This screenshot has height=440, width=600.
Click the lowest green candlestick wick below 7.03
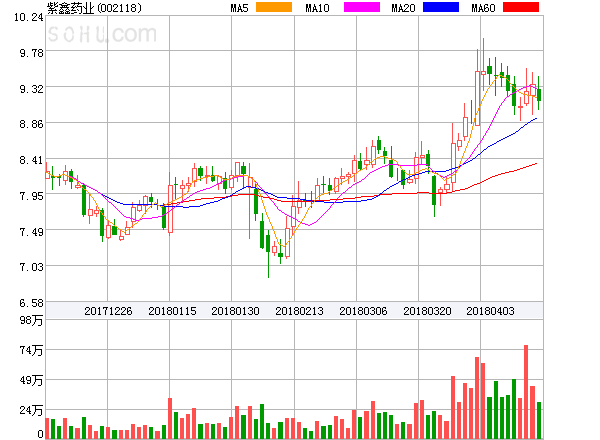tap(268, 256)
